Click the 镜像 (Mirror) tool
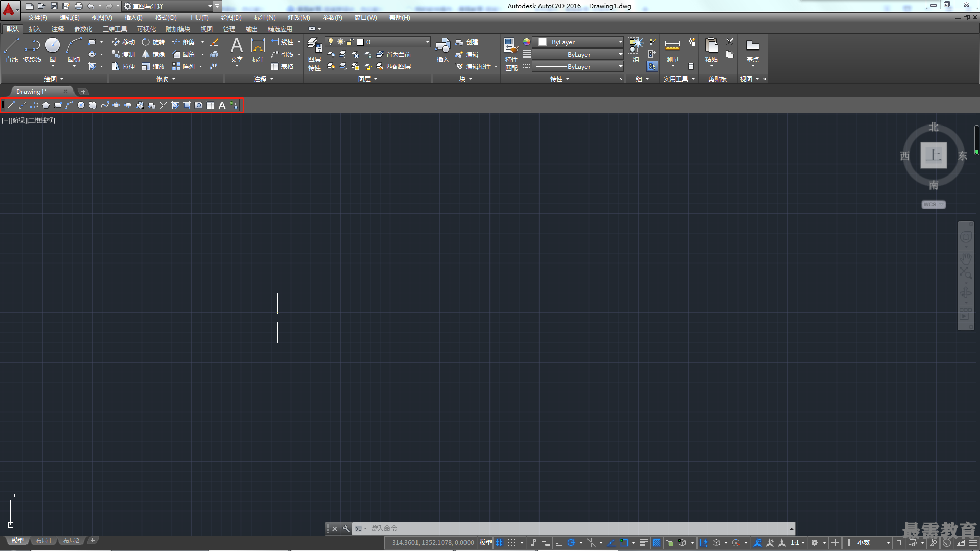The width and height of the screenshot is (980, 551). pos(153,54)
